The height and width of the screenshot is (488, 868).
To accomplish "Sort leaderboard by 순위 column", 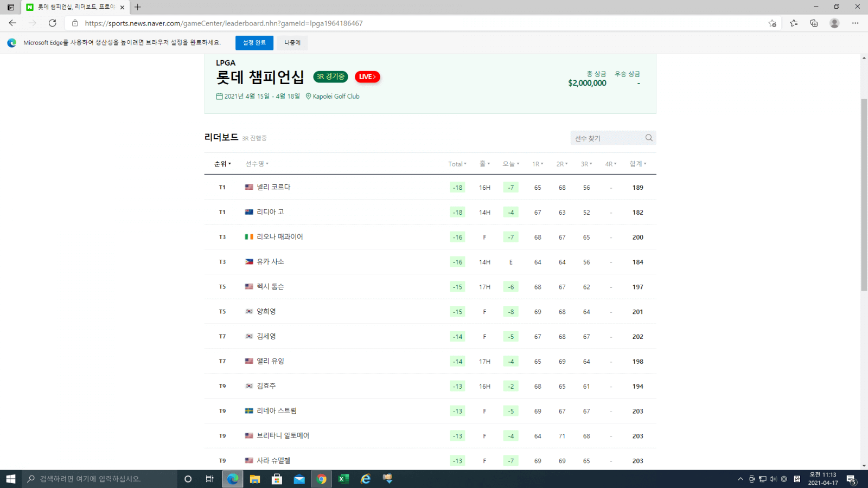I will (x=222, y=164).
